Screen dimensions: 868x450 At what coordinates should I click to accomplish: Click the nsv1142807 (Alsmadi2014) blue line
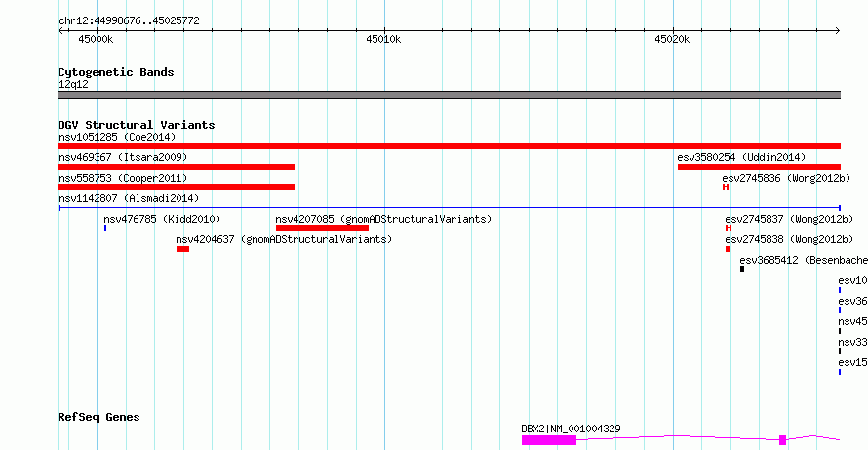[449, 208]
